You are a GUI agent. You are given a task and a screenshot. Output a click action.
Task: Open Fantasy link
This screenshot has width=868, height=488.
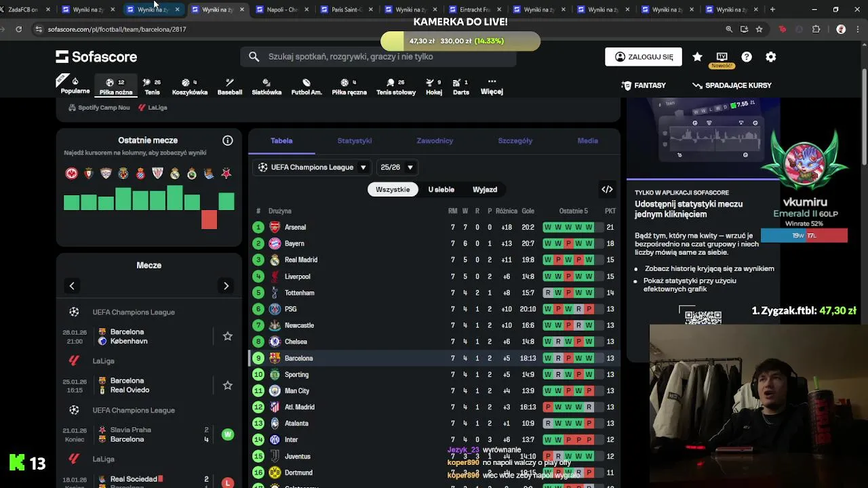click(644, 85)
